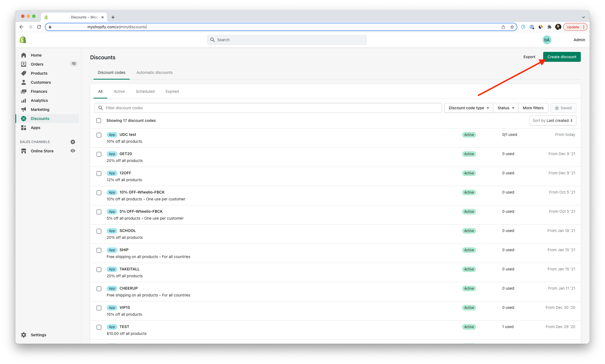This screenshot has width=605, height=364.
Task: Open Products via tag icon
Action: pos(24,73)
